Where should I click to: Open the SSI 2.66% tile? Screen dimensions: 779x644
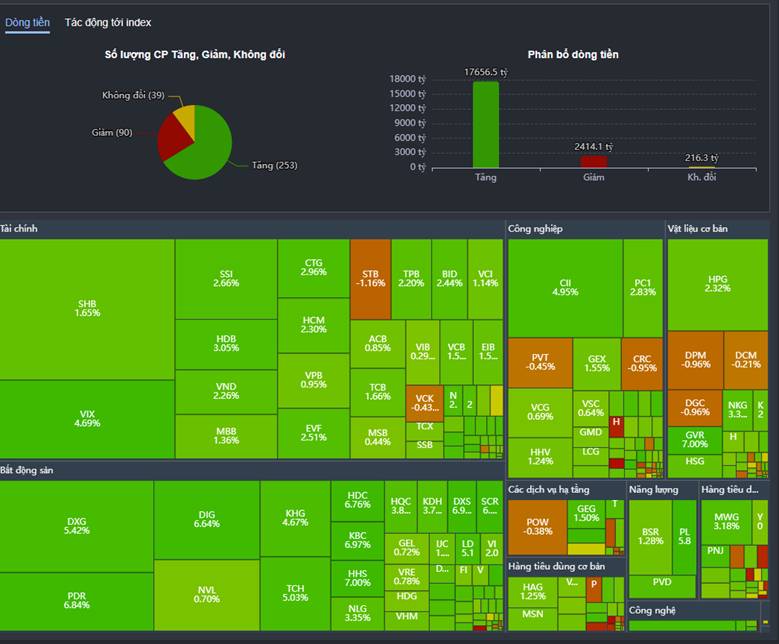click(x=226, y=279)
